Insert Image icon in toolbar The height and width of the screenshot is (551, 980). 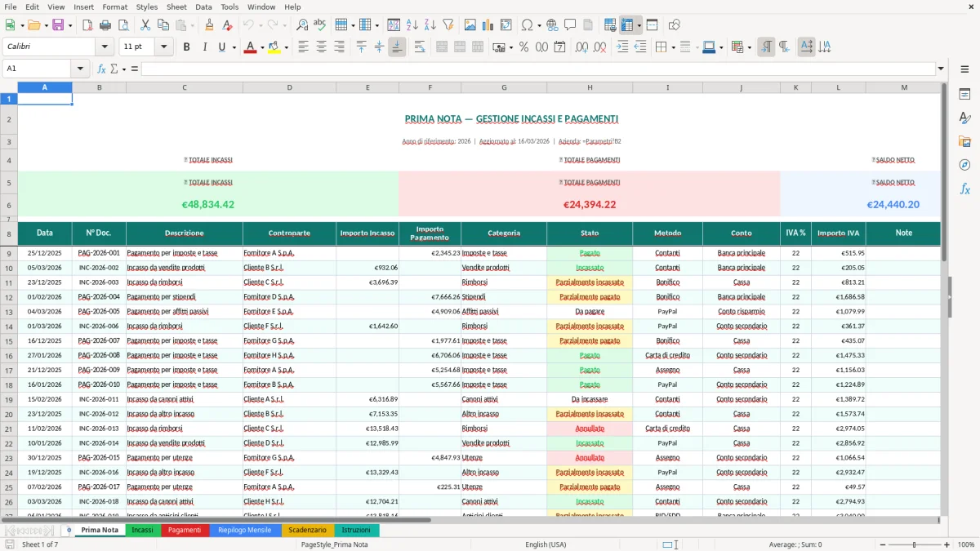(x=471, y=25)
